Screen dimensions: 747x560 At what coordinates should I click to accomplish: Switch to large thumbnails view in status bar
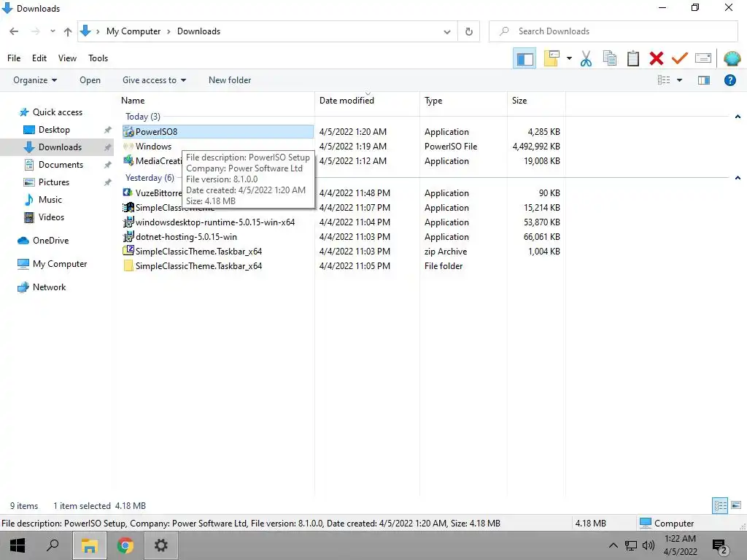[x=735, y=505]
